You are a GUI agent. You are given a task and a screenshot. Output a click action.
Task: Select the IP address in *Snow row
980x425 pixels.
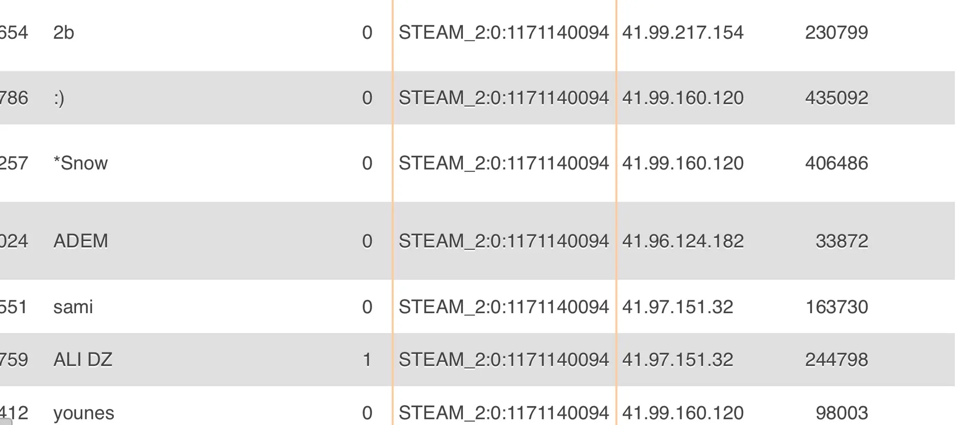coord(682,163)
